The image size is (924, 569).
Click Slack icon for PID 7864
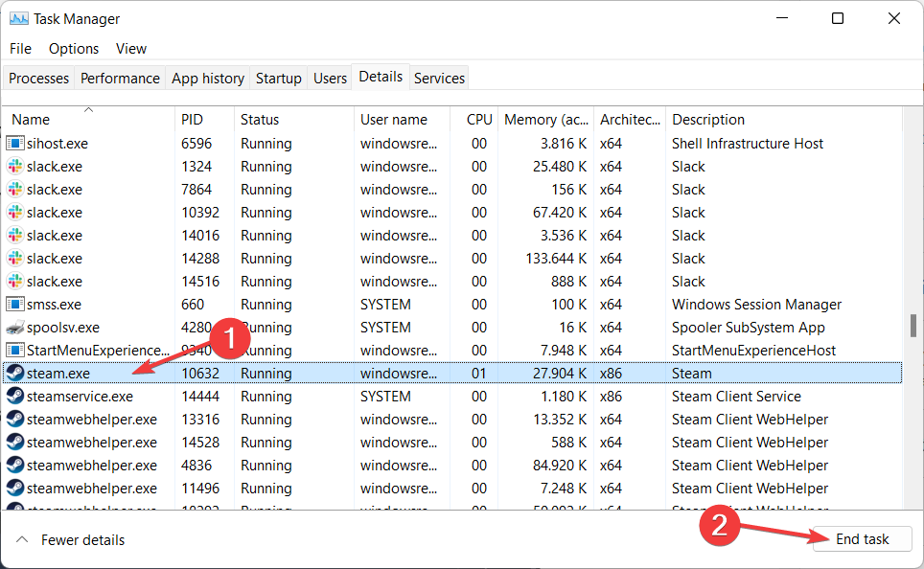pos(15,189)
